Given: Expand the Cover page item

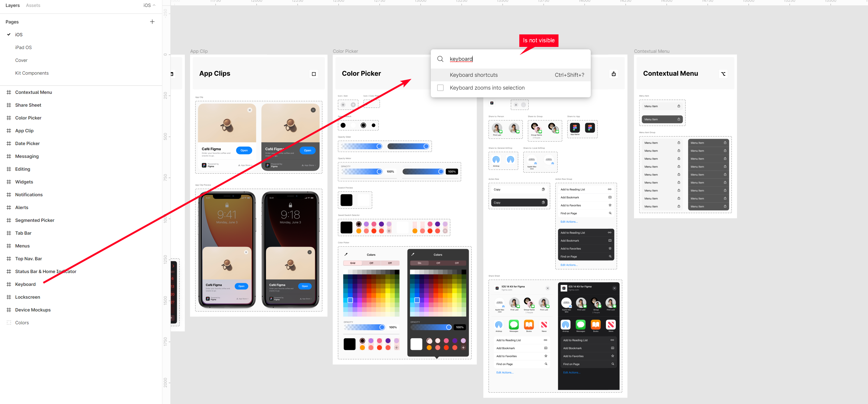Looking at the screenshot, I should [x=22, y=60].
